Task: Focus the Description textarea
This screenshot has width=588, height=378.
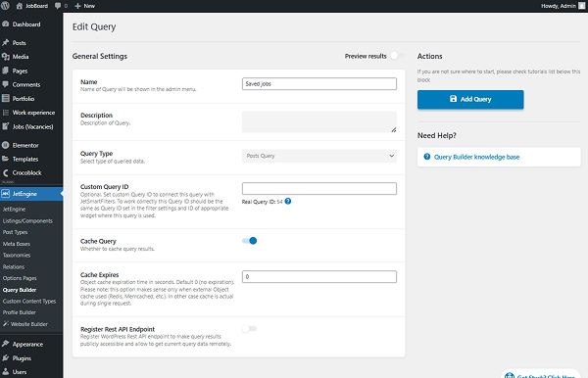Action: [319, 121]
